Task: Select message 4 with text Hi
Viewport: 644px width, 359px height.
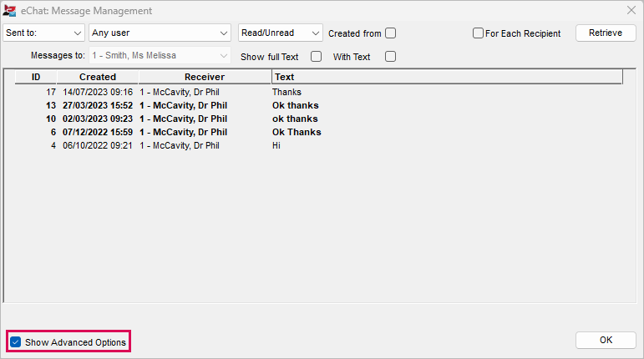Action: [319, 145]
